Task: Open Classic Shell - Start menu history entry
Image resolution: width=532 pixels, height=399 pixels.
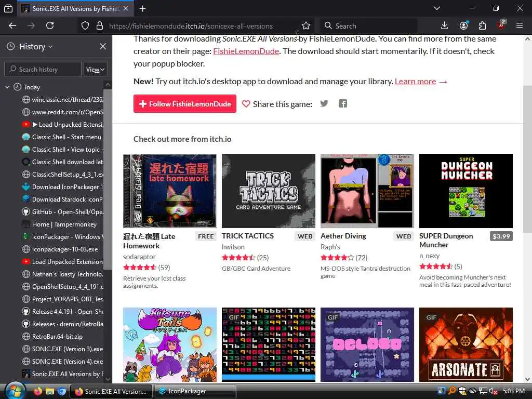Action: coord(62,137)
